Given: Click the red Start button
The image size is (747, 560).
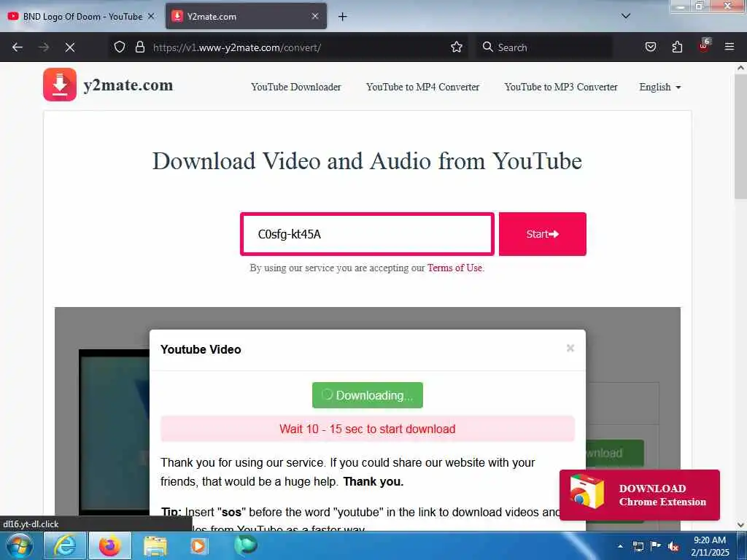Looking at the screenshot, I should click(542, 234).
